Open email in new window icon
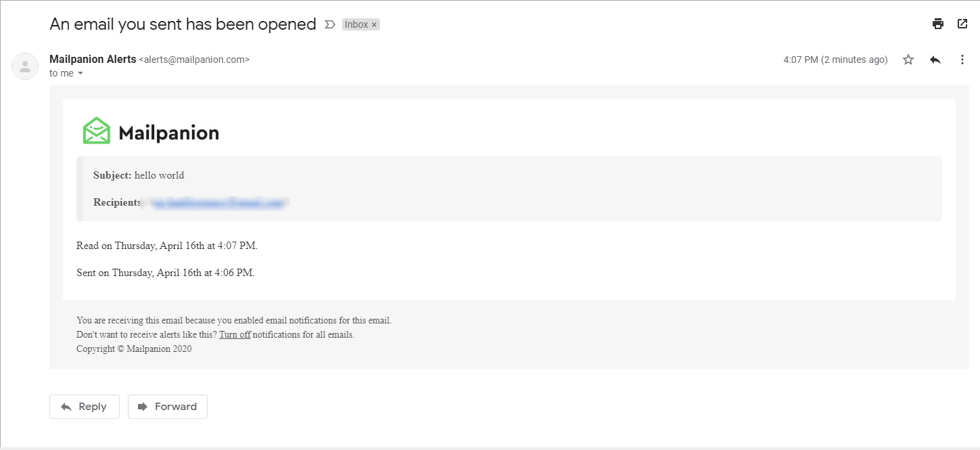 pyautogui.click(x=962, y=24)
